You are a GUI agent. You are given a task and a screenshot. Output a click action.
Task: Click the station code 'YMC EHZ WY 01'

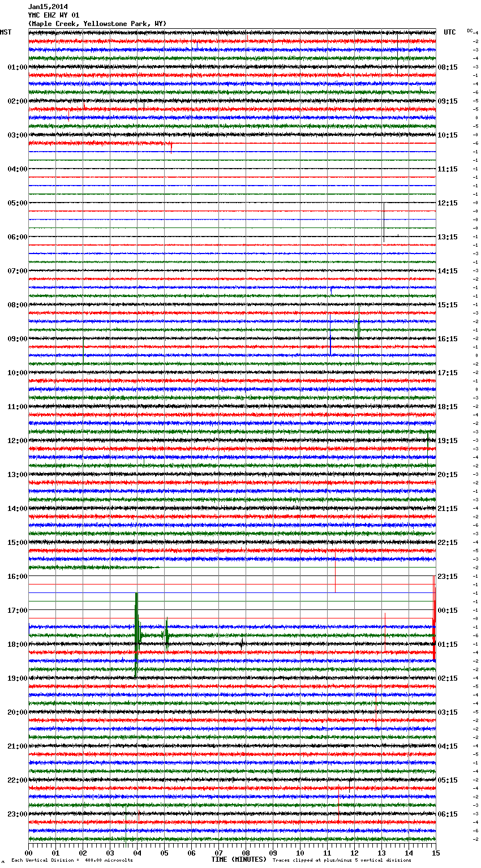point(54,15)
